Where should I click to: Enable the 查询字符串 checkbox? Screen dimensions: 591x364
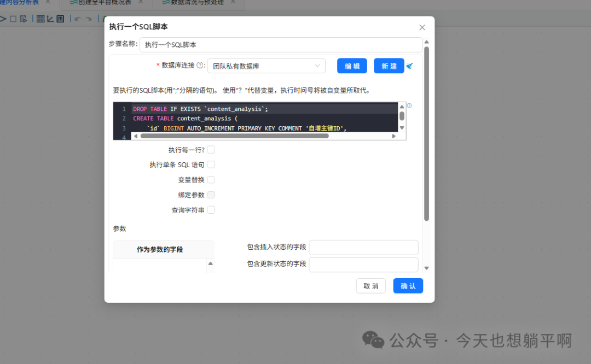[211, 210]
